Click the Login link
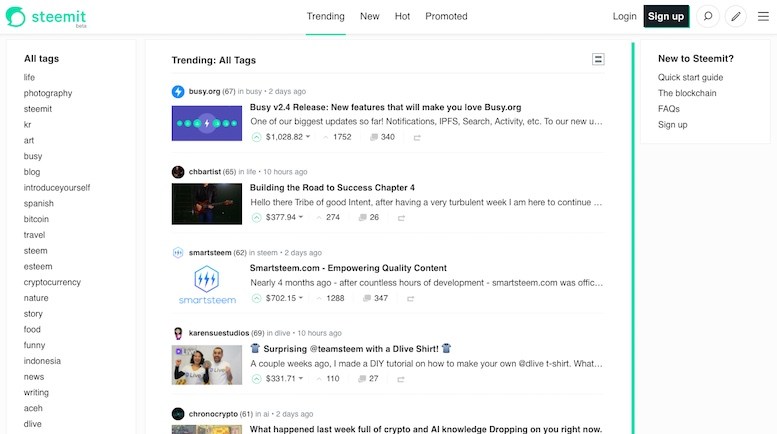The width and height of the screenshot is (777, 434). point(624,16)
